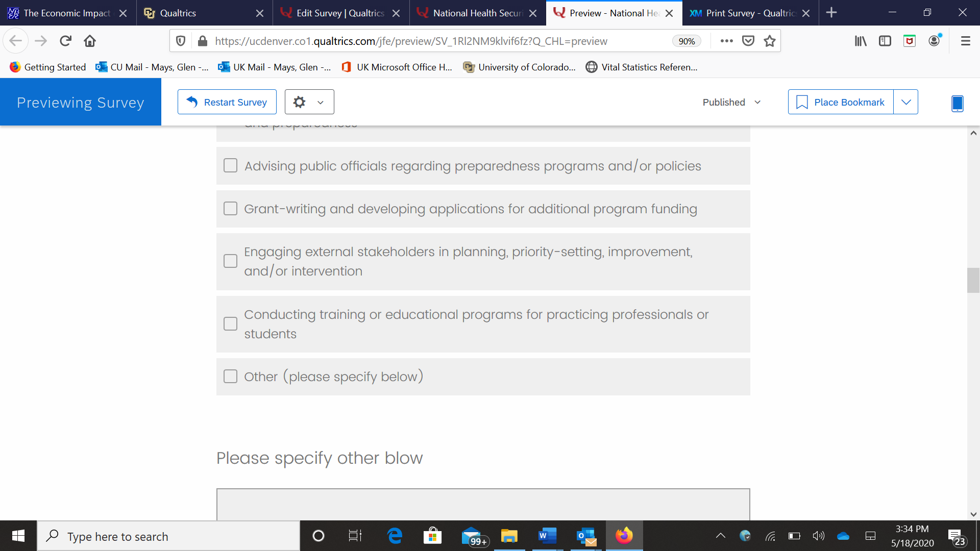The height and width of the screenshot is (551, 980).
Task: Expand the Place Bookmark arrow dropdown
Action: point(906,102)
